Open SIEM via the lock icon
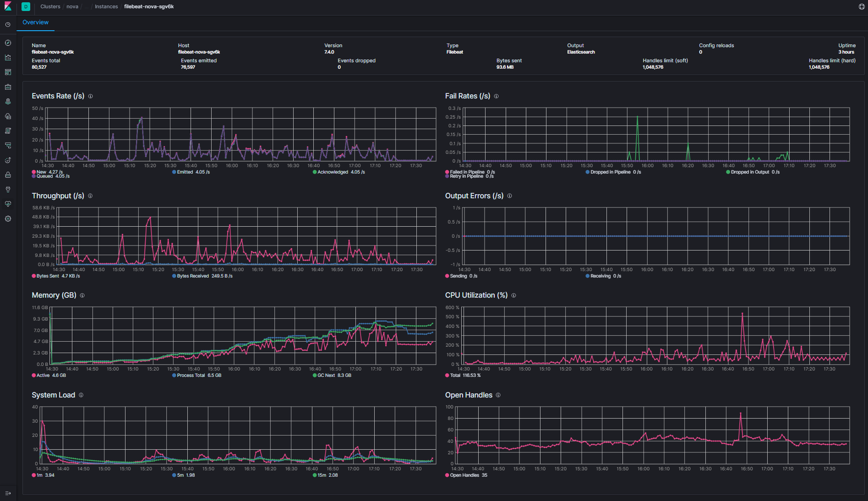This screenshot has height=501, width=868. pos(8,175)
